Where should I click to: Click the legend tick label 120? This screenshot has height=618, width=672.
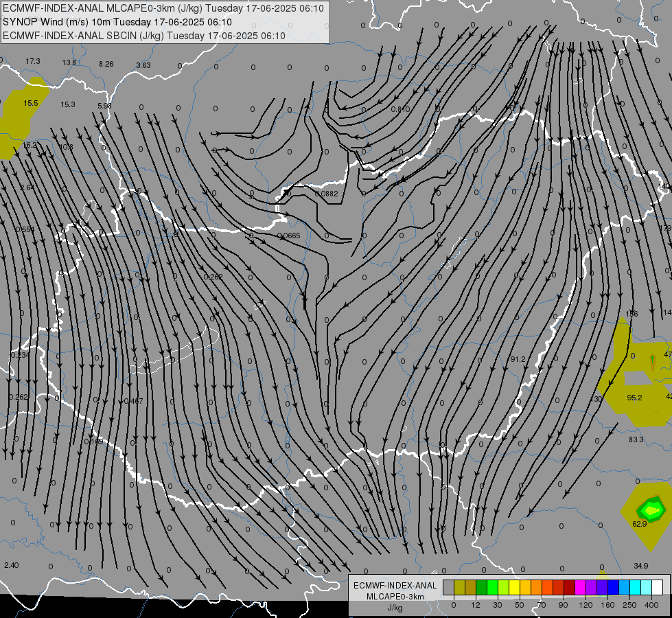coord(586,605)
